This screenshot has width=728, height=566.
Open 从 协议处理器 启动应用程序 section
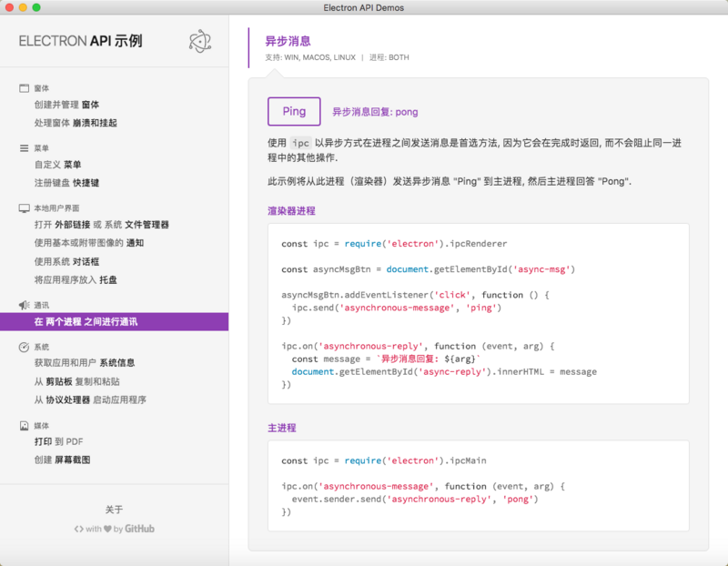point(90,399)
